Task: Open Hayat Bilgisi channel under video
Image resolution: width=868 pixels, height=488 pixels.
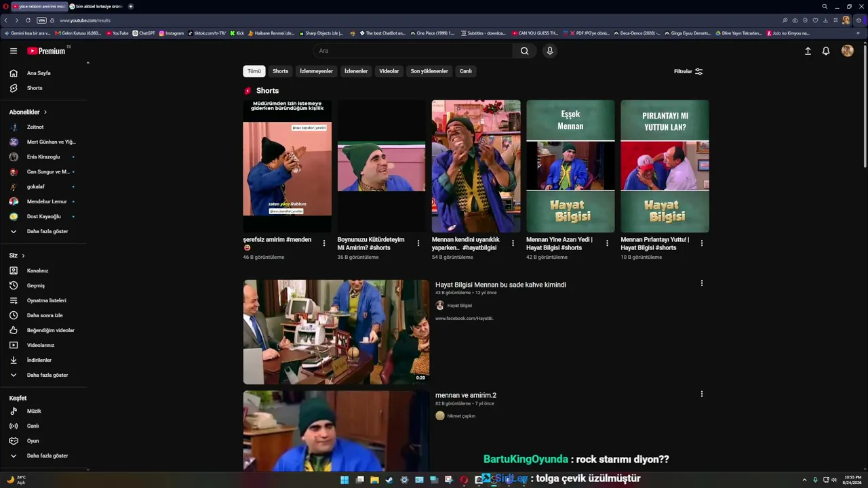Action: coord(459,306)
